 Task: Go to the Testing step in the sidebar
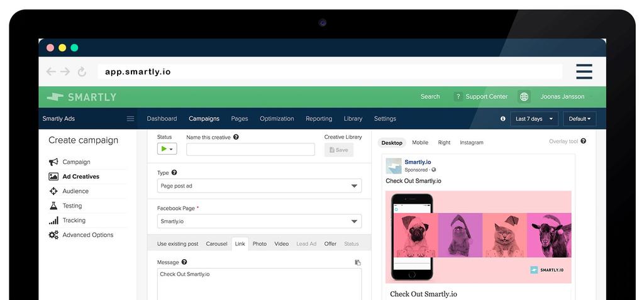(x=72, y=206)
